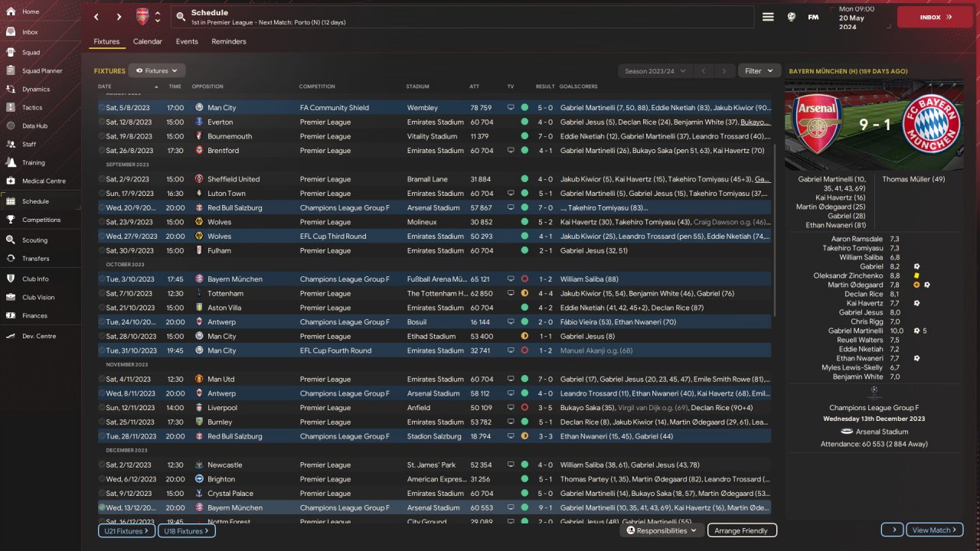980x551 pixels.
Task: Click the search magnifier icon
Action: pos(180,17)
